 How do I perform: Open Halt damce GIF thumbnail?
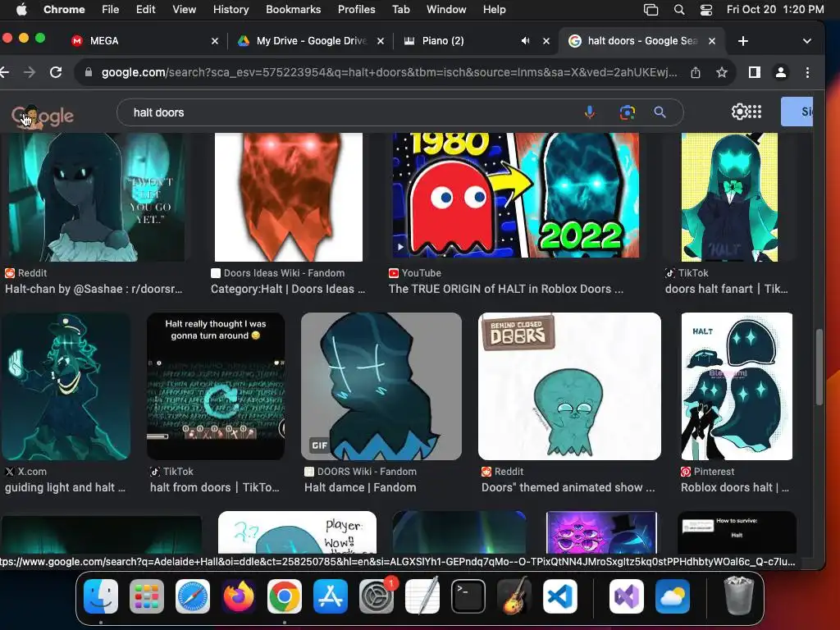tap(381, 386)
